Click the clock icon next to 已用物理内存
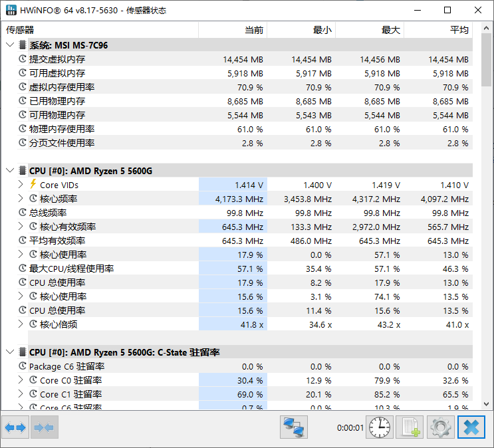 (x=23, y=101)
